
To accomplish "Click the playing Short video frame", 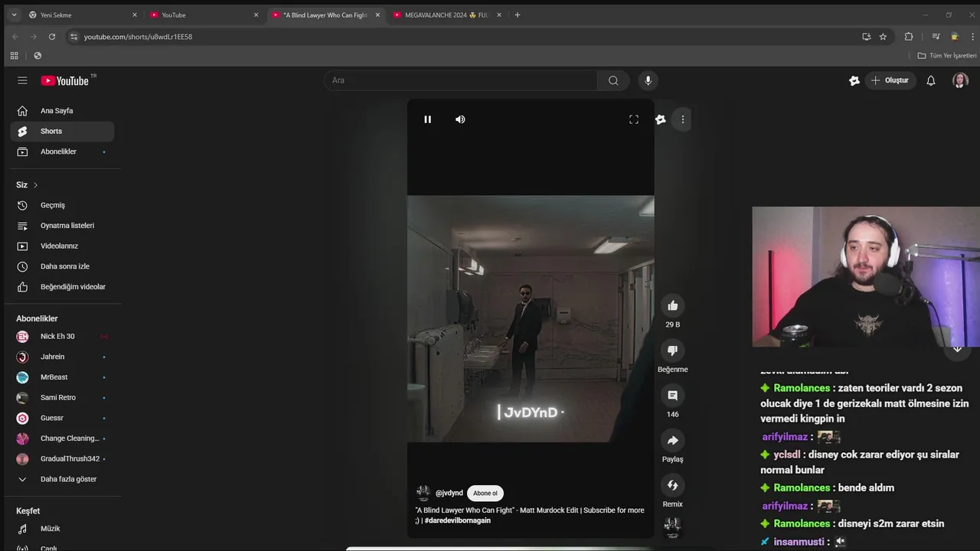I will 531,318.
